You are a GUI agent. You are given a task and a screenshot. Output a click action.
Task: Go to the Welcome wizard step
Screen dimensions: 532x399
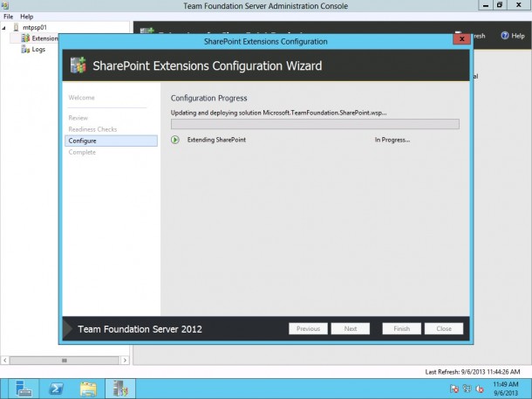(x=81, y=98)
